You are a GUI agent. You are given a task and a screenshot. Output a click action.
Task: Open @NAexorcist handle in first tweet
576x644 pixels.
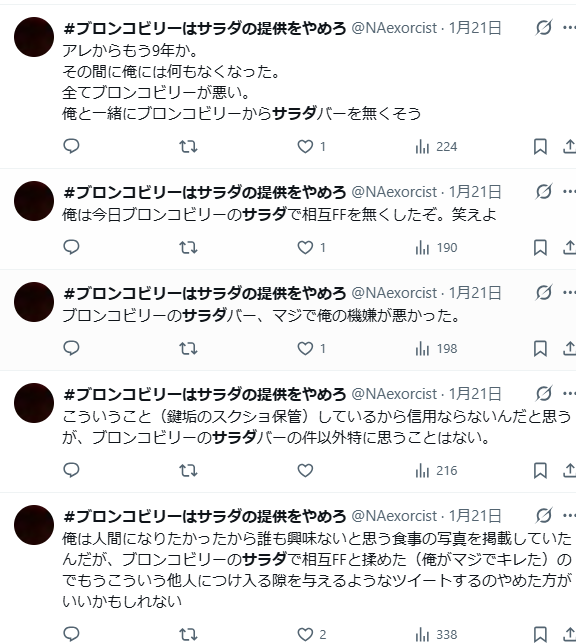click(x=394, y=28)
